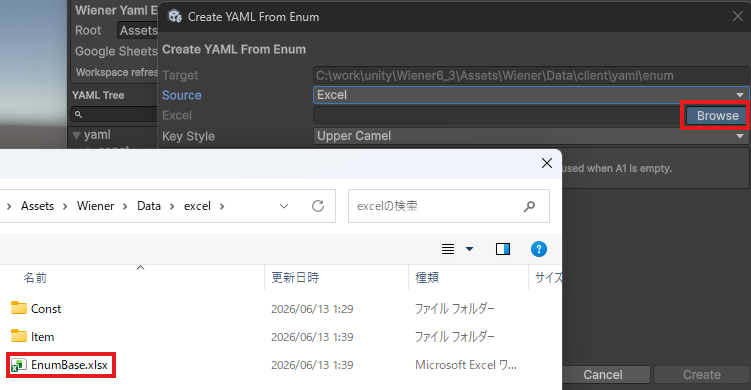
Task: Open the view options dropdown arrow
Action: pyautogui.click(x=469, y=249)
